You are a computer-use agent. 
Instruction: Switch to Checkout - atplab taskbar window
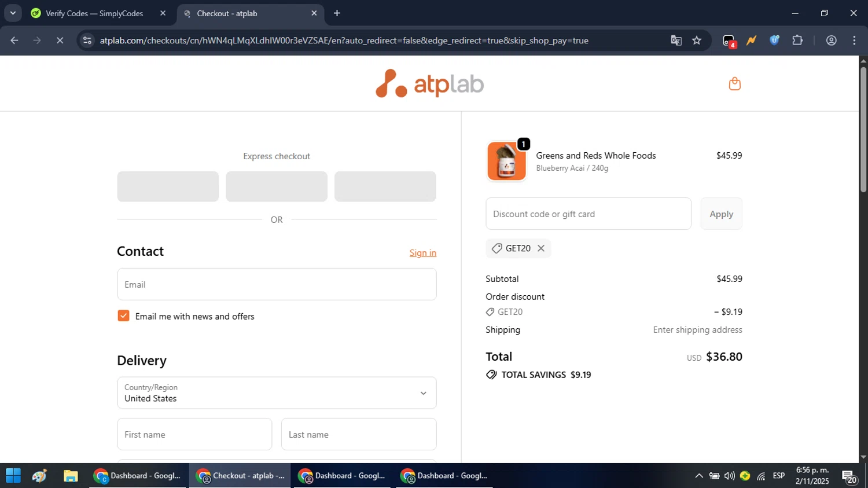pyautogui.click(x=240, y=476)
